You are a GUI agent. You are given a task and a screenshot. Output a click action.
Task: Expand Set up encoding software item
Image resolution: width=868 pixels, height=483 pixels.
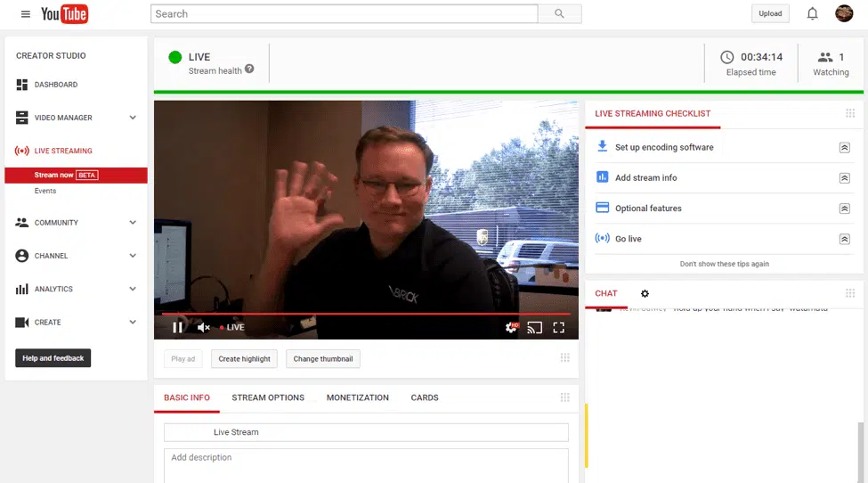pyautogui.click(x=845, y=148)
